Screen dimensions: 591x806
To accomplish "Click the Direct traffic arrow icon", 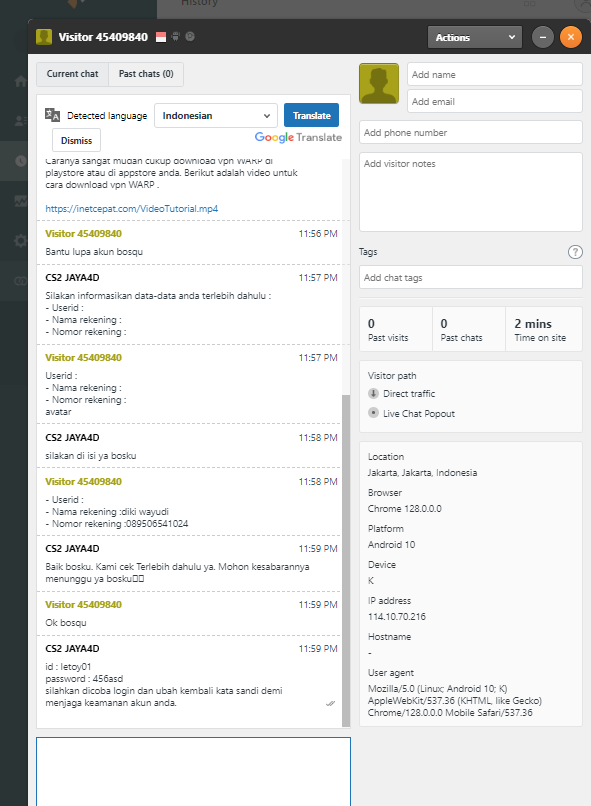I will tap(374, 394).
